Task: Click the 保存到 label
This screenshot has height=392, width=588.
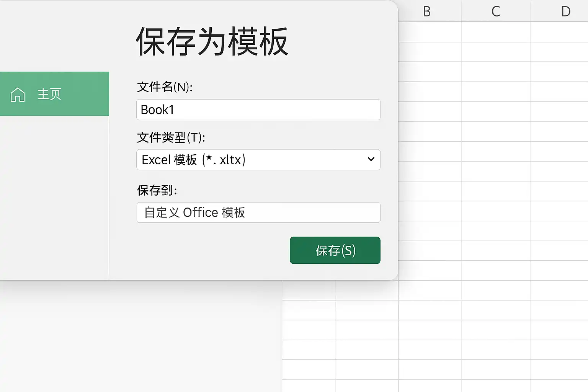Action: [157, 190]
